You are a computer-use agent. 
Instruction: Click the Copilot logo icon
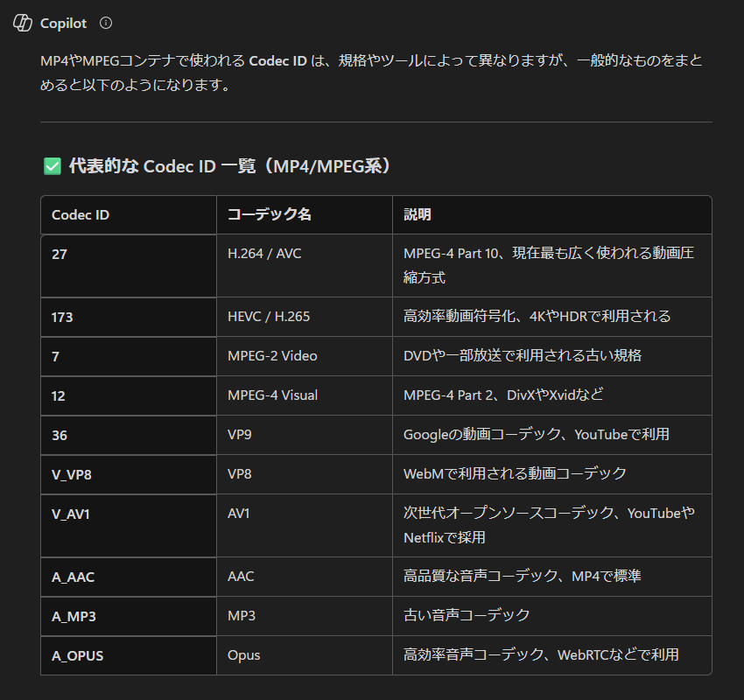pyautogui.click(x=22, y=23)
